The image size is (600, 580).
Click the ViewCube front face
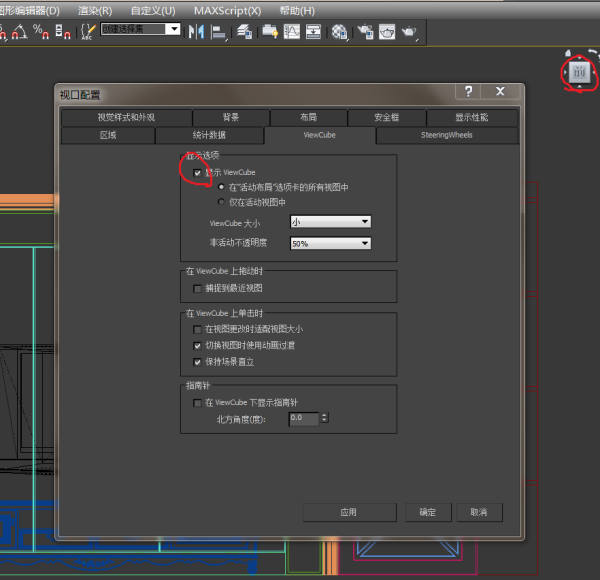(579, 72)
